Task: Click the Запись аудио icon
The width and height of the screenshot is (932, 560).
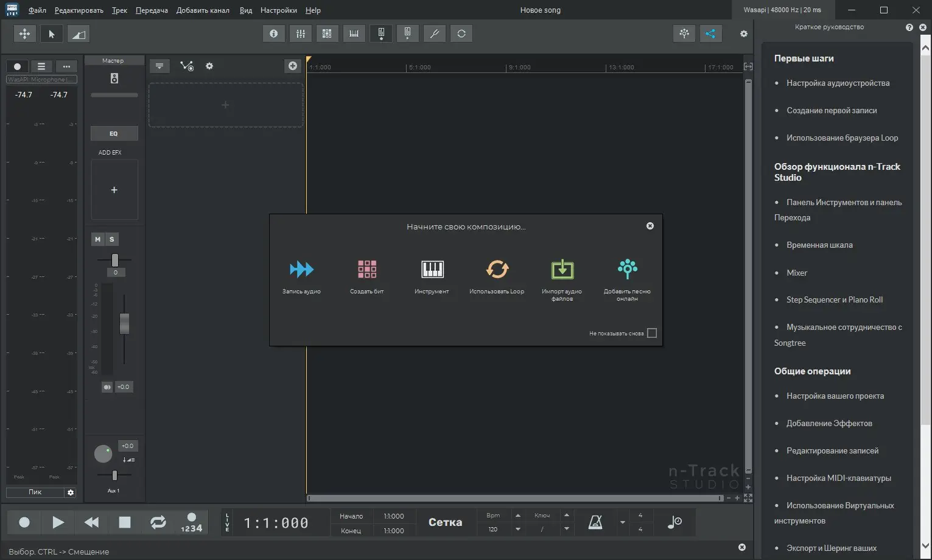Action: [301, 269]
